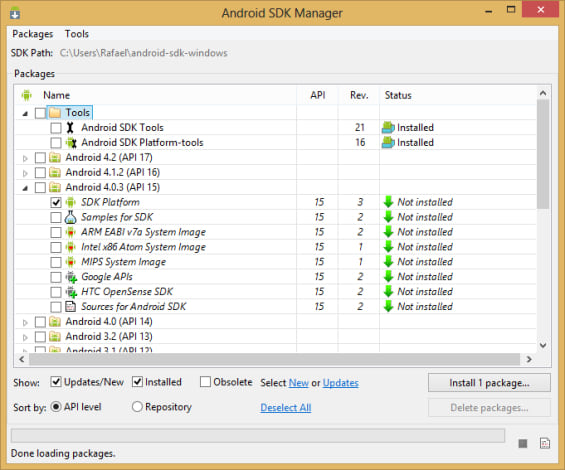Click the installed icon for Android SDK Tools
Viewport: 565px width, 470px height.
pyautogui.click(x=388, y=128)
